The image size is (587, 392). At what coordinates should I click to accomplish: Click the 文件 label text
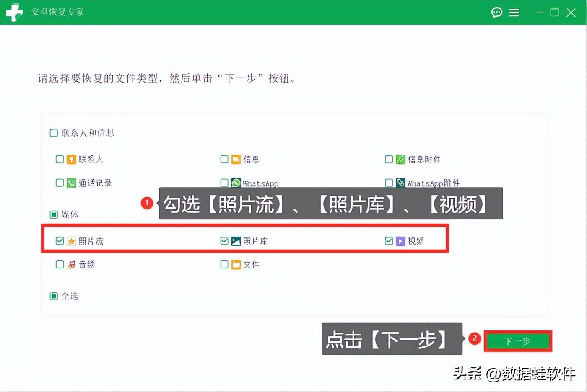point(251,265)
